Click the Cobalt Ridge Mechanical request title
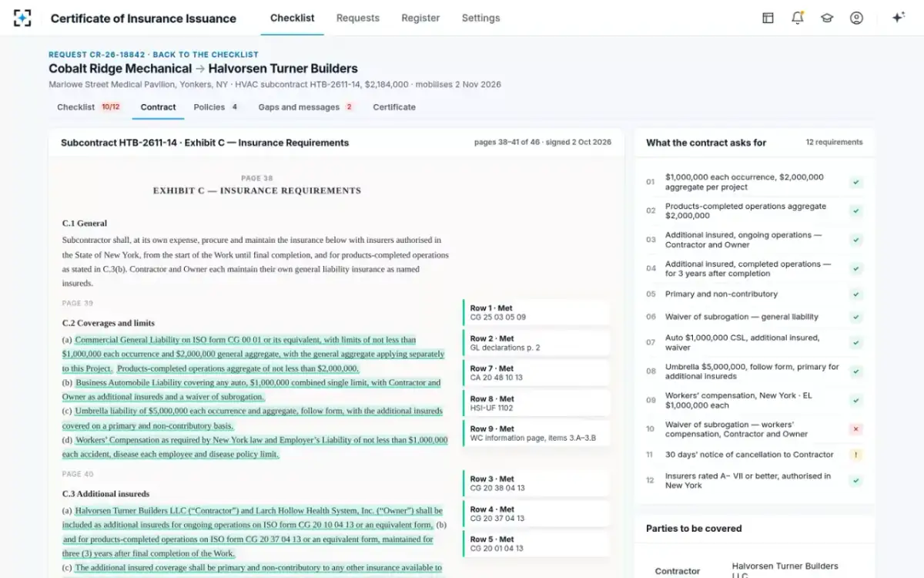 [x=203, y=69]
